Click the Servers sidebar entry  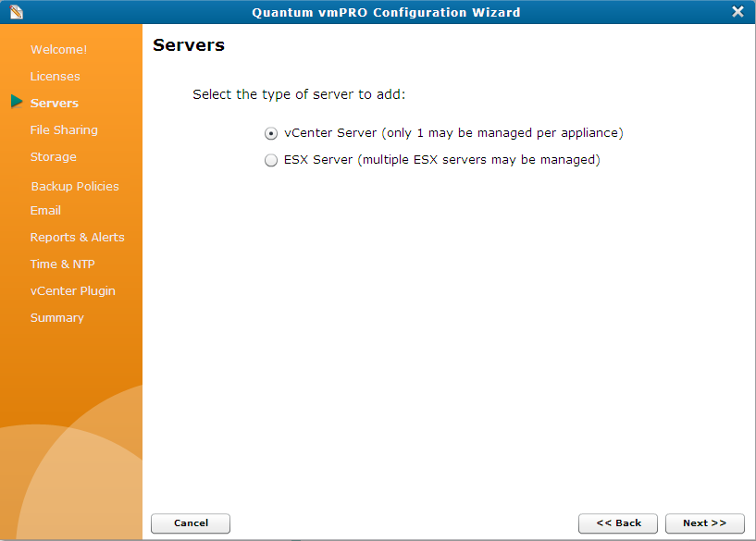pyautogui.click(x=56, y=103)
